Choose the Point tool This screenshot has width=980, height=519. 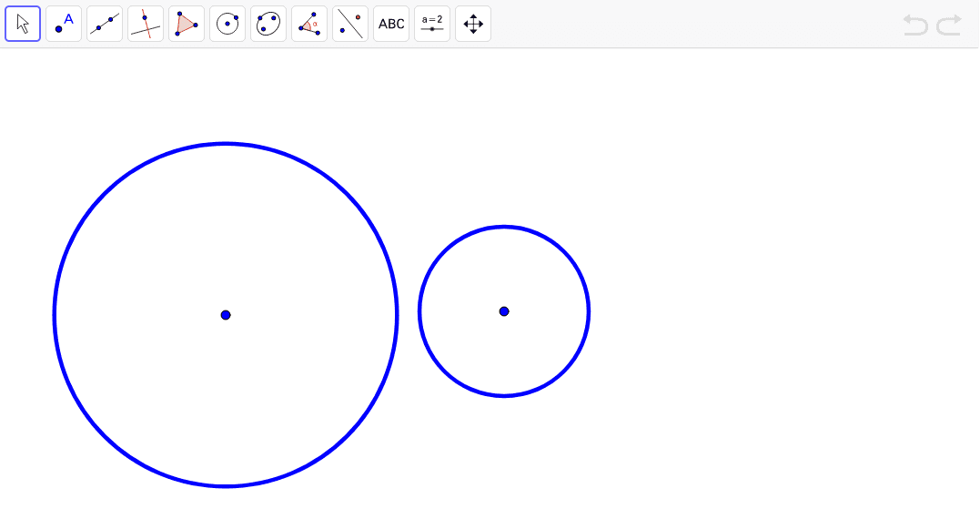click(64, 24)
